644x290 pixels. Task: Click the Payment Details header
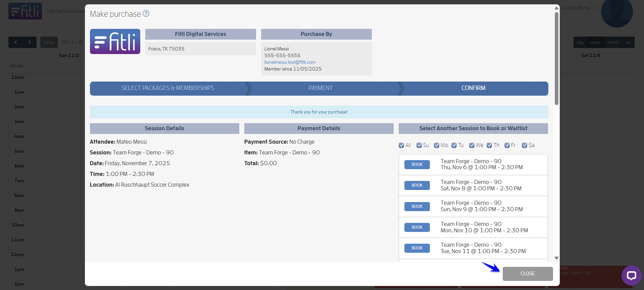click(319, 129)
